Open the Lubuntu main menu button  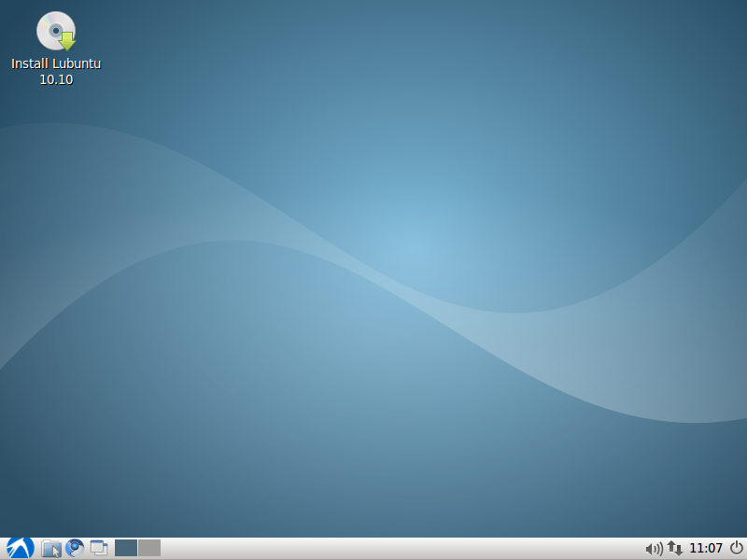[x=20, y=548]
